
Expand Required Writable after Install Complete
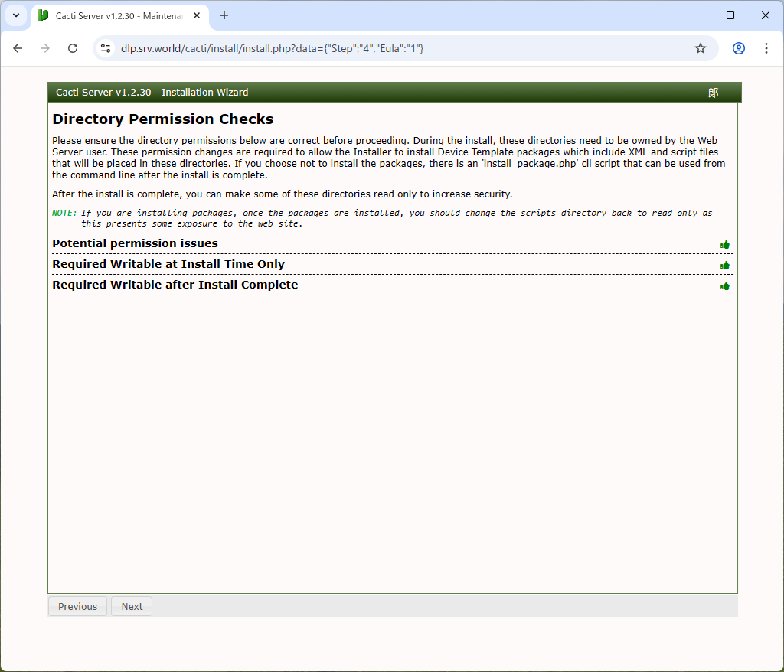click(175, 285)
